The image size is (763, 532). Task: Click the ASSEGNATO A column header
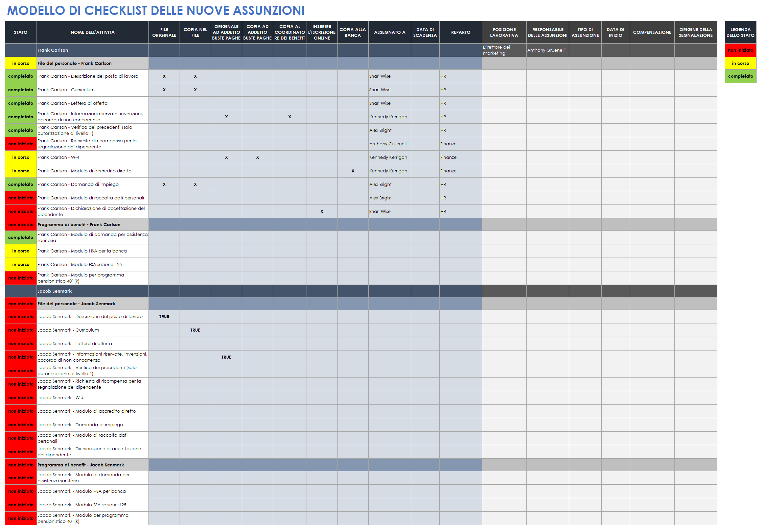[x=390, y=32]
